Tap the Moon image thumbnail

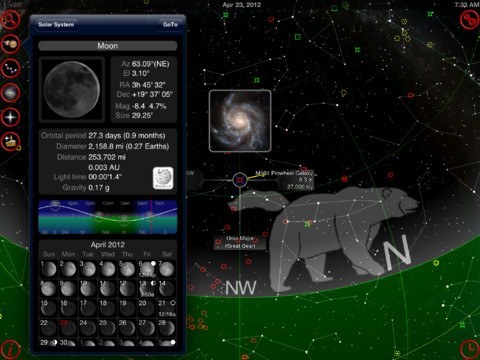(72, 89)
